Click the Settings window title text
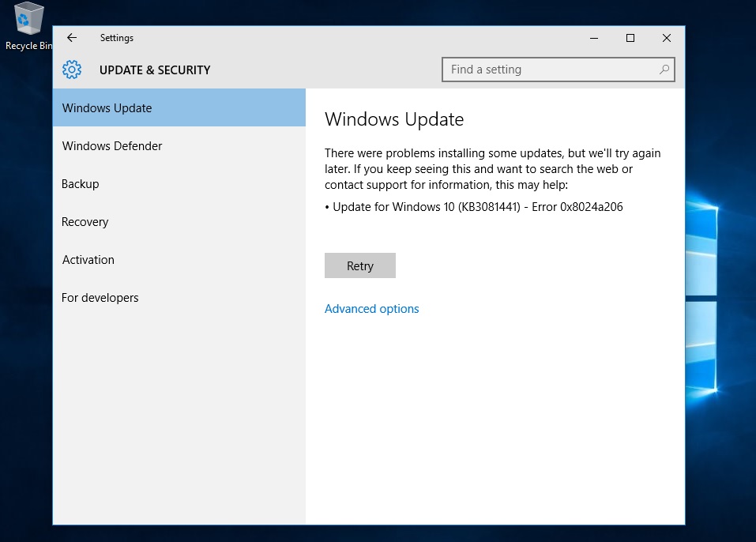Screen dimensions: 756x542 point(117,38)
